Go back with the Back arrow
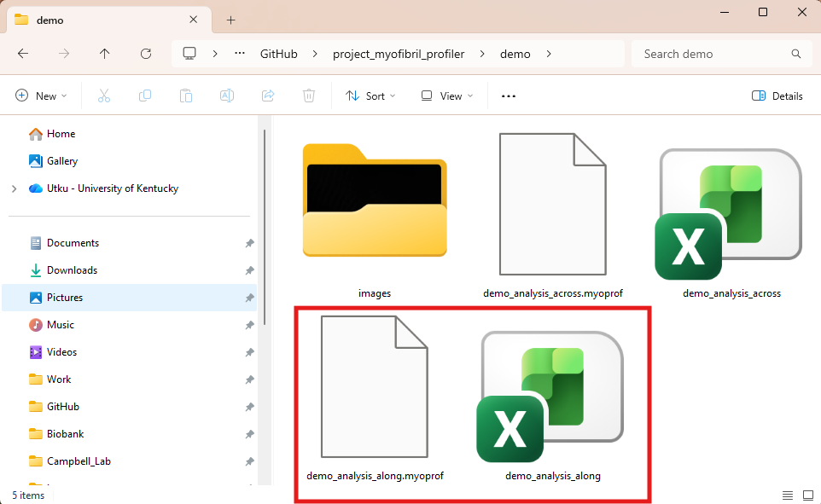 (x=23, y=54)
